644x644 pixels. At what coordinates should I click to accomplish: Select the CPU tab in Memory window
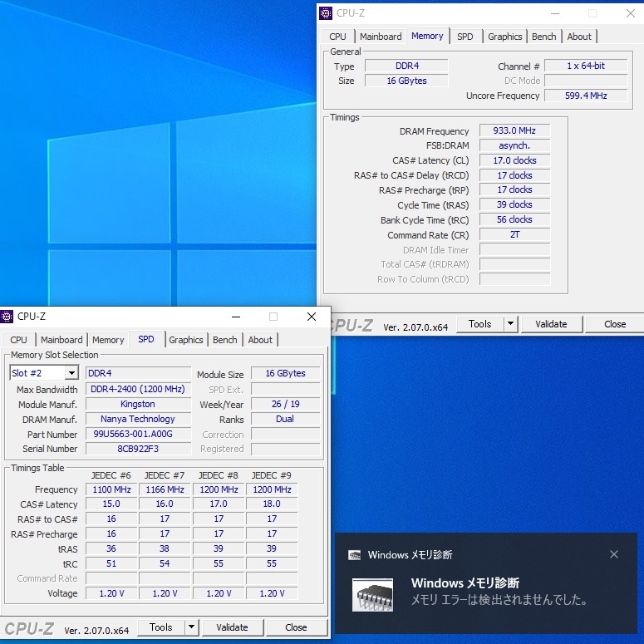(x=337, y=37)
